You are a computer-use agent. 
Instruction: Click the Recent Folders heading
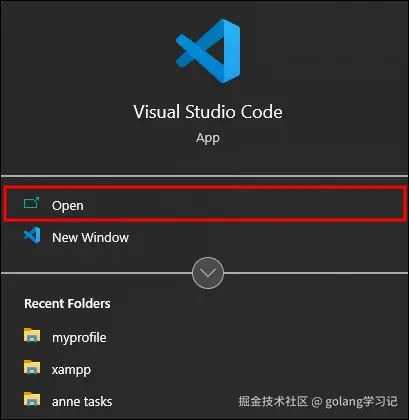click(x=67, y=303)
